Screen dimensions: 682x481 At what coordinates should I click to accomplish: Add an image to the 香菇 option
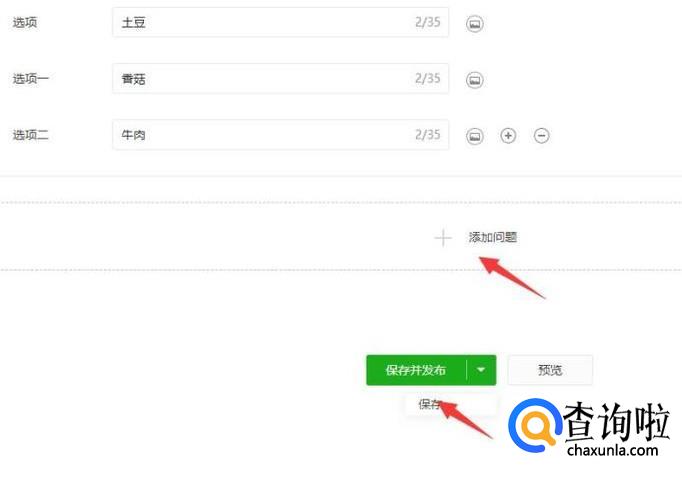click(x=475, y=80)
